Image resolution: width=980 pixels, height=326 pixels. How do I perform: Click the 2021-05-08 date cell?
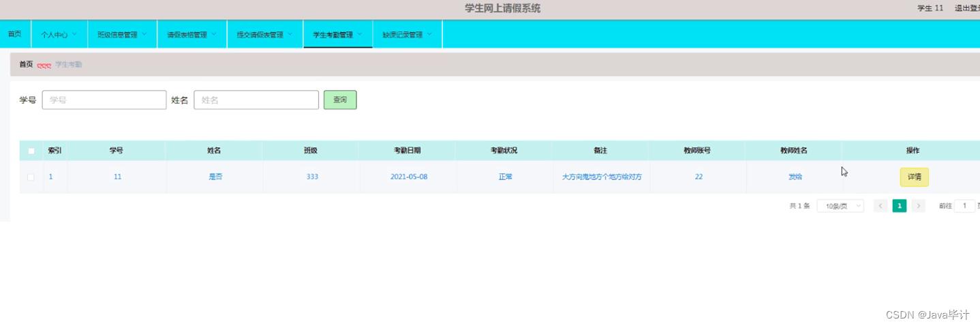coord(409,177)
